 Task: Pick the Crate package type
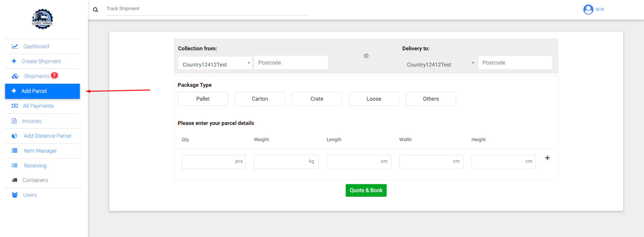317,99
